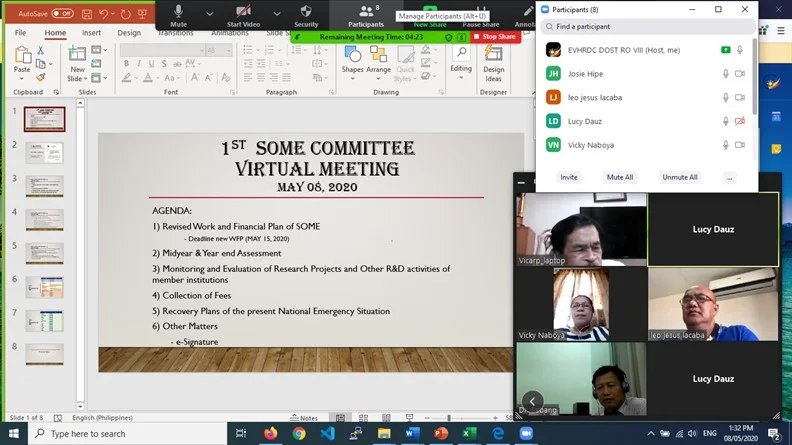Select slide 3 thumbnail
This screenshot has height=445, width=792.
(x=44, y=186)
